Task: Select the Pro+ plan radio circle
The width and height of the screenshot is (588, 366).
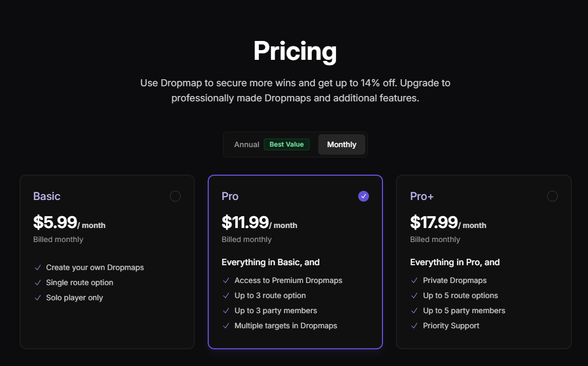Action: tap(552, 196)
